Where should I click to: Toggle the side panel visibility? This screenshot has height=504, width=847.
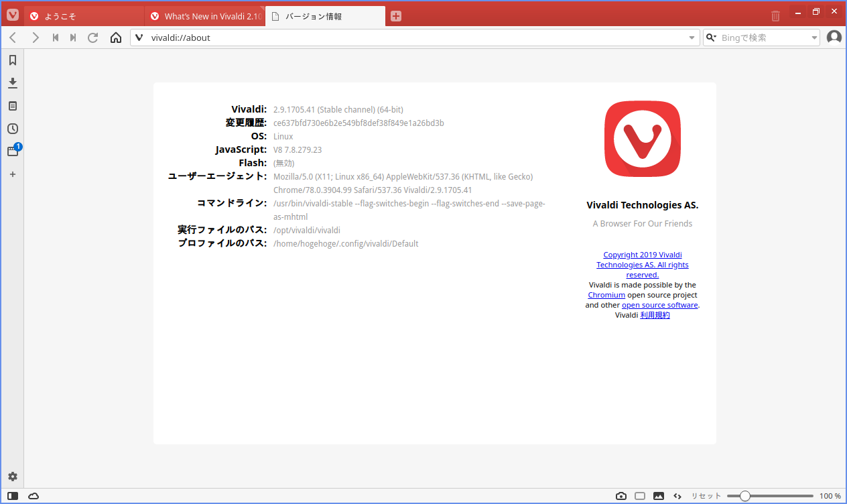tap(13, 496)
